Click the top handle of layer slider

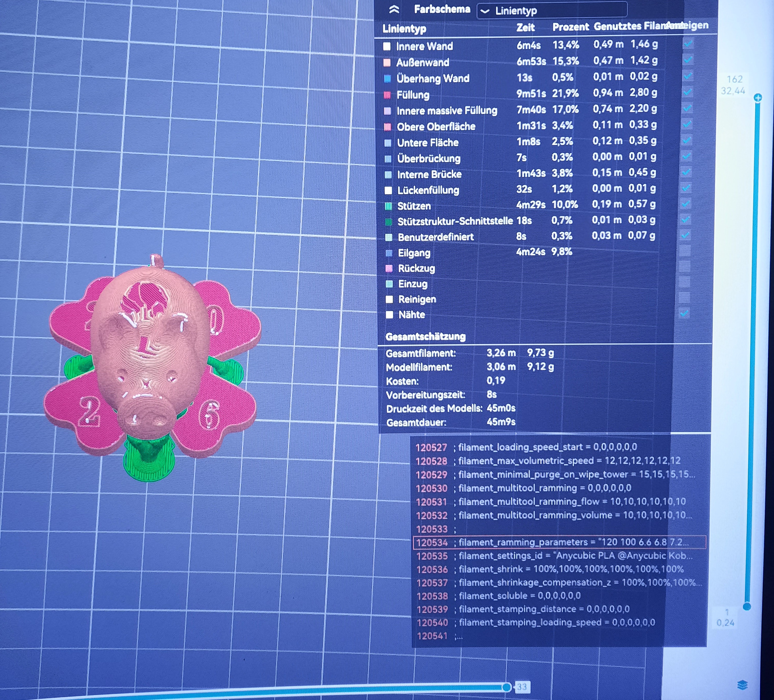click(758, 97)
